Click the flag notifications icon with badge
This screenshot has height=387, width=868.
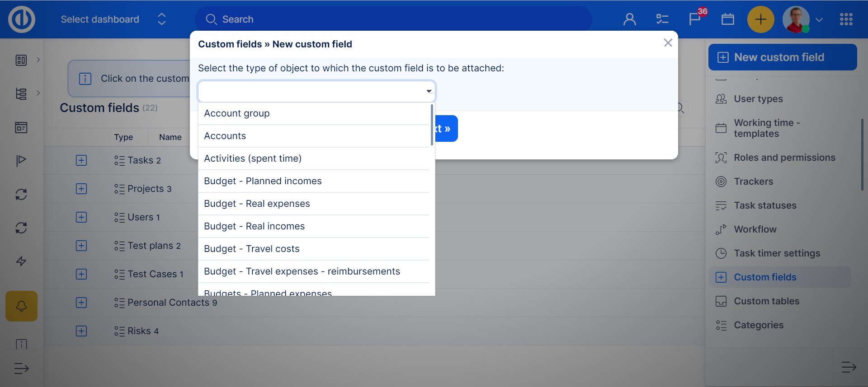[694, 19]
